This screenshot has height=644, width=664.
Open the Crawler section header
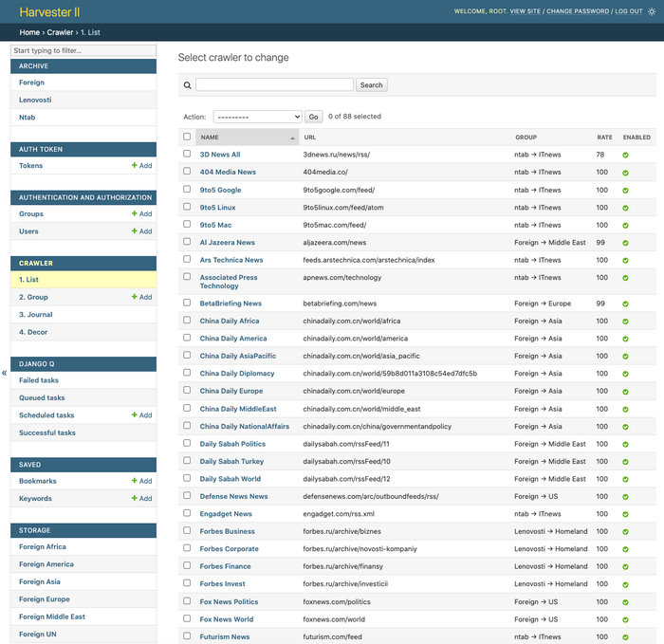(36, 263)
